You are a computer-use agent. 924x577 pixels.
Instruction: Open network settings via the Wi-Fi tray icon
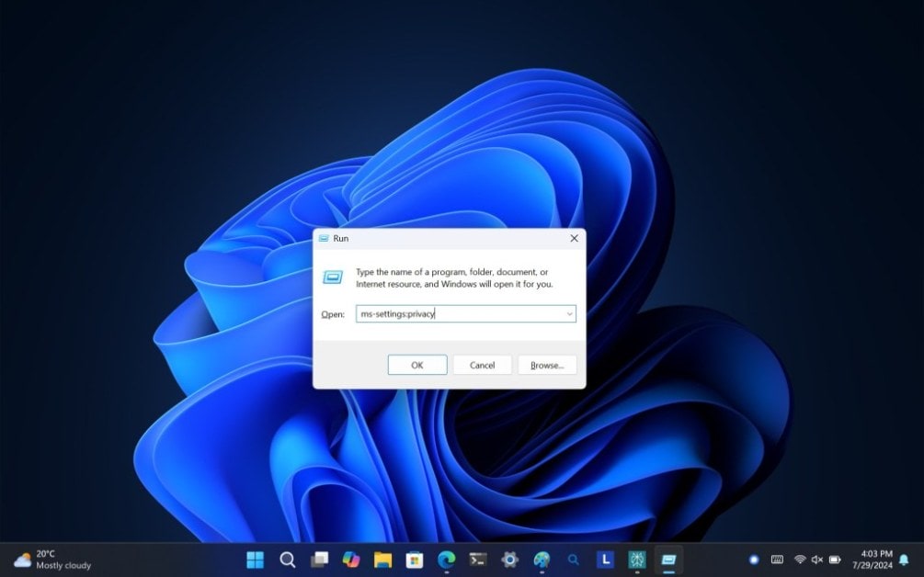pos(799,560)
